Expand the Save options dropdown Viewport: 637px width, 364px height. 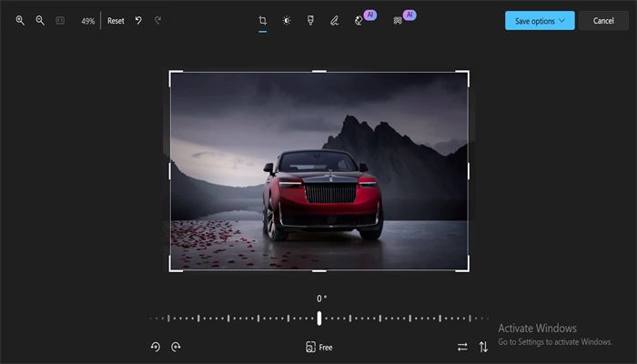click(x=540, y=20)
